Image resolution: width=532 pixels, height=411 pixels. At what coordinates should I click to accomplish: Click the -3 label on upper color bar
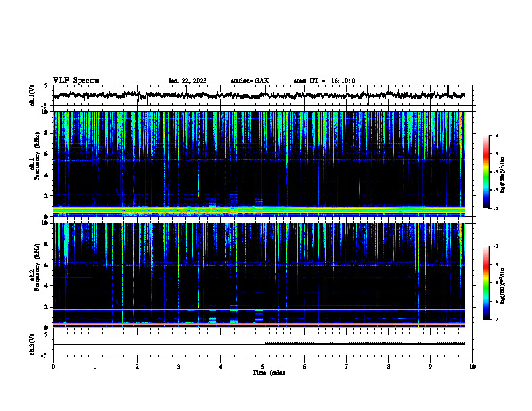click(496, 135)
